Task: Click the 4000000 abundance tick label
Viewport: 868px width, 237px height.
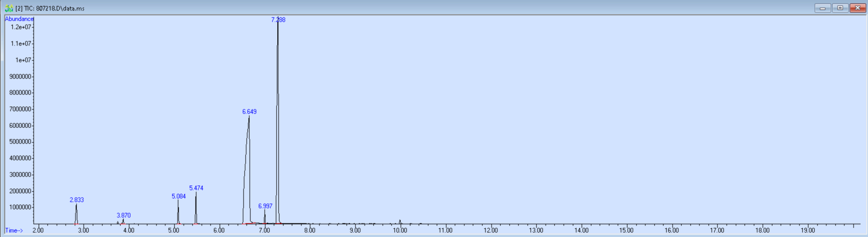Action: [x=20, y=158]
